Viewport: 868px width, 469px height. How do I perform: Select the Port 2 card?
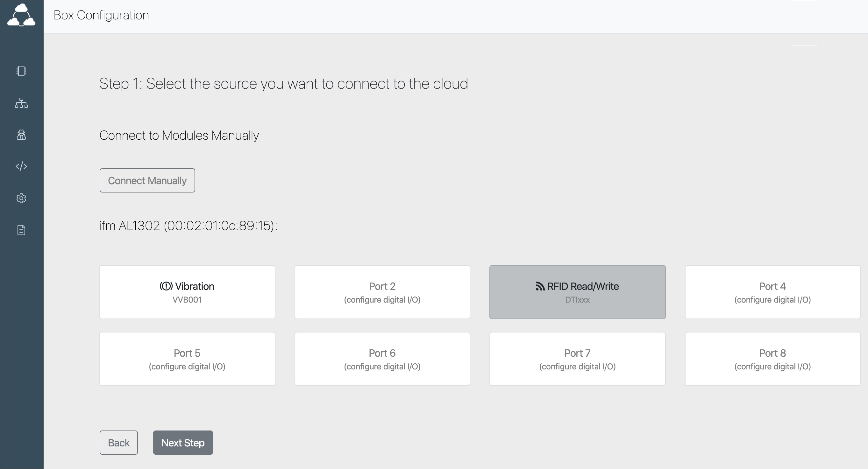click(382, 292)
